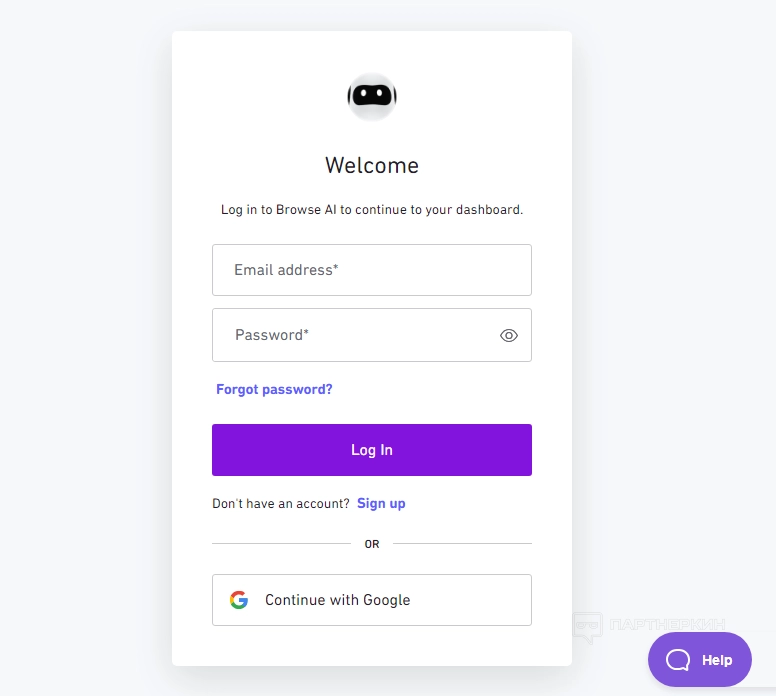Click the ПАРТНЕРКИН watermark text

click(x=666, y=626)
